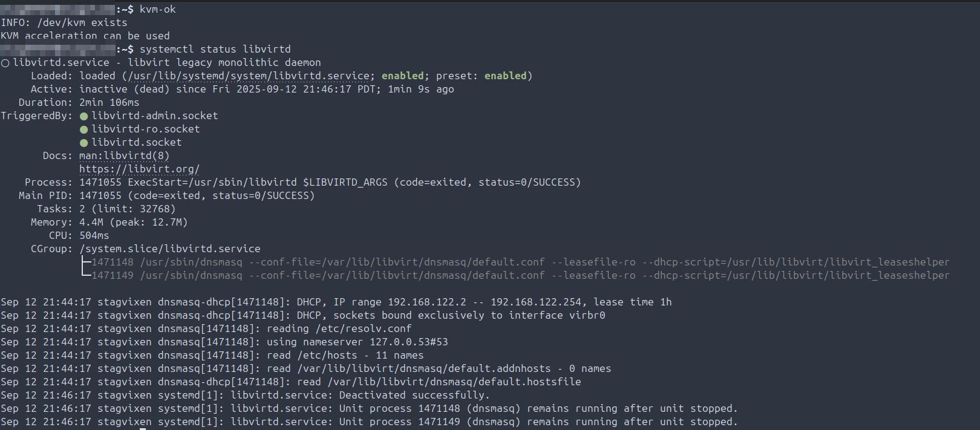
Task: Open the man:libvirtd(8) link
Action: [x=124, y=156]
